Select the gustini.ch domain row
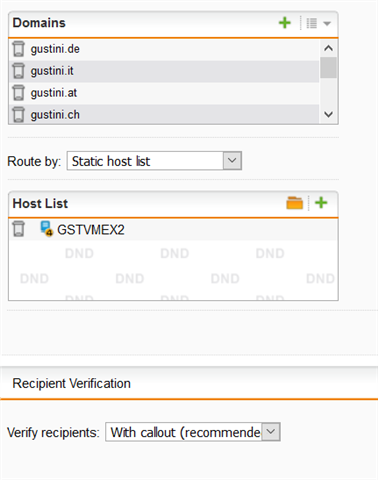The image size is (378, 480). [x=164, y=114]
